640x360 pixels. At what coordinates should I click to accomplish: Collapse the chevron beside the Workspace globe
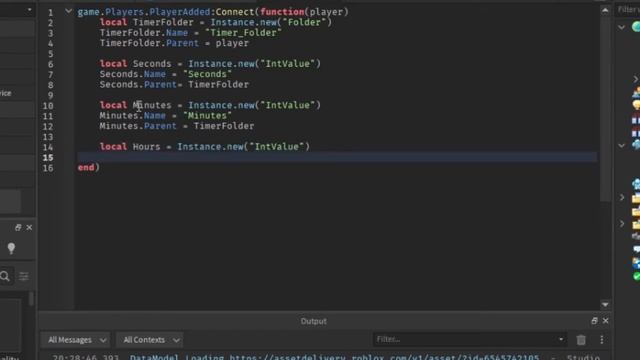pos(622,27)
